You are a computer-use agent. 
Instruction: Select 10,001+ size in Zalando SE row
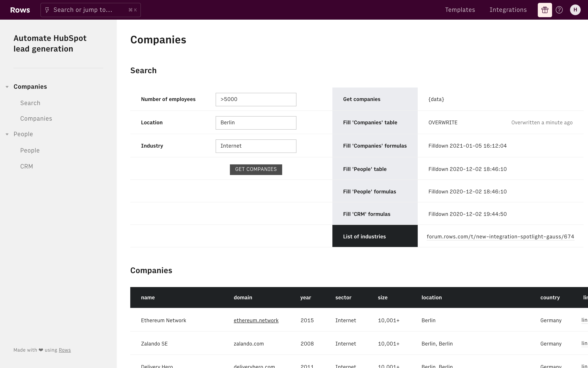[389, 344]
